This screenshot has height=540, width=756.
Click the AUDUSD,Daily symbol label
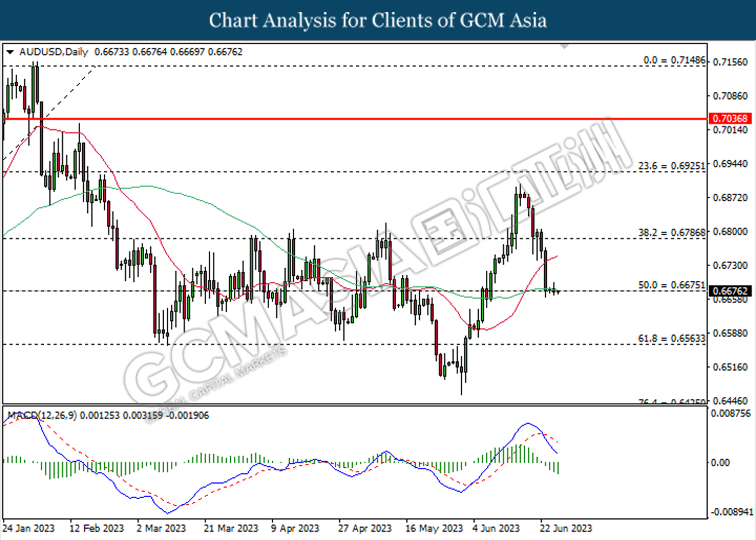pyautogui.click(x=53, y=52)
